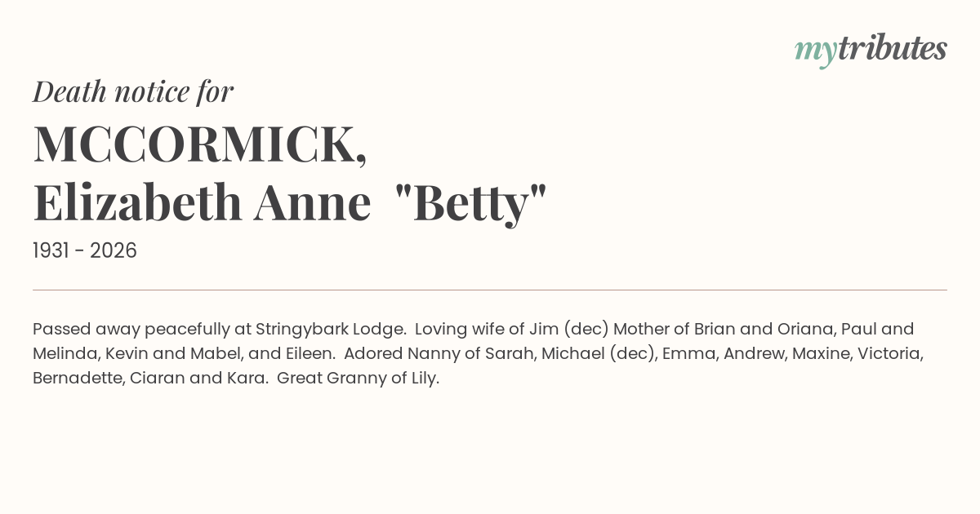Click the name Victoria
The image size is (980, 514).
pos(889,354)
